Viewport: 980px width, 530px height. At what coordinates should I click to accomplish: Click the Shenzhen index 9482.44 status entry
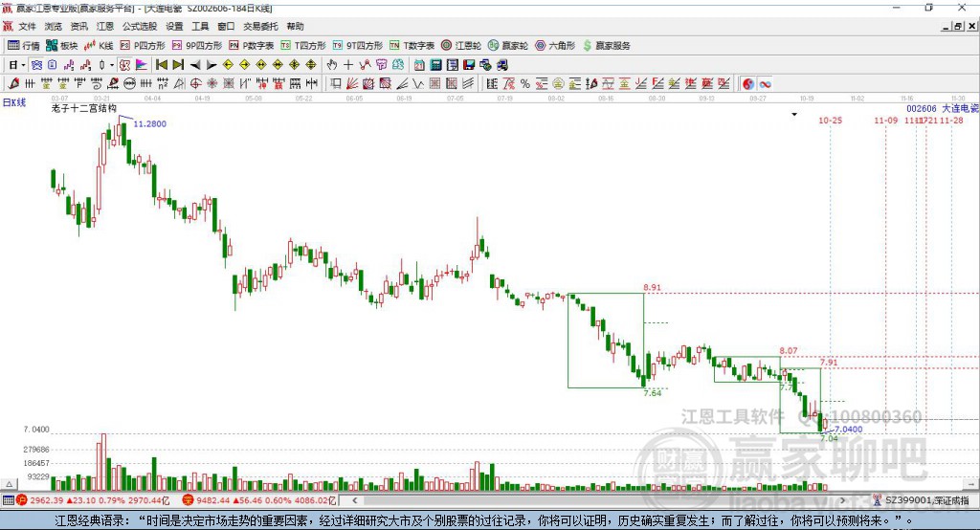[259, 500]
